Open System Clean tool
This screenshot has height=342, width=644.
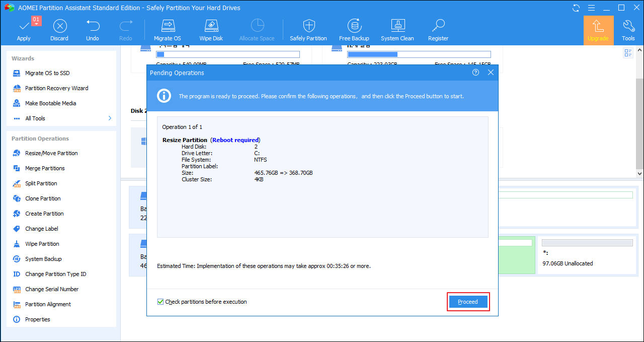pyautogui.click(x=397, y=30)
